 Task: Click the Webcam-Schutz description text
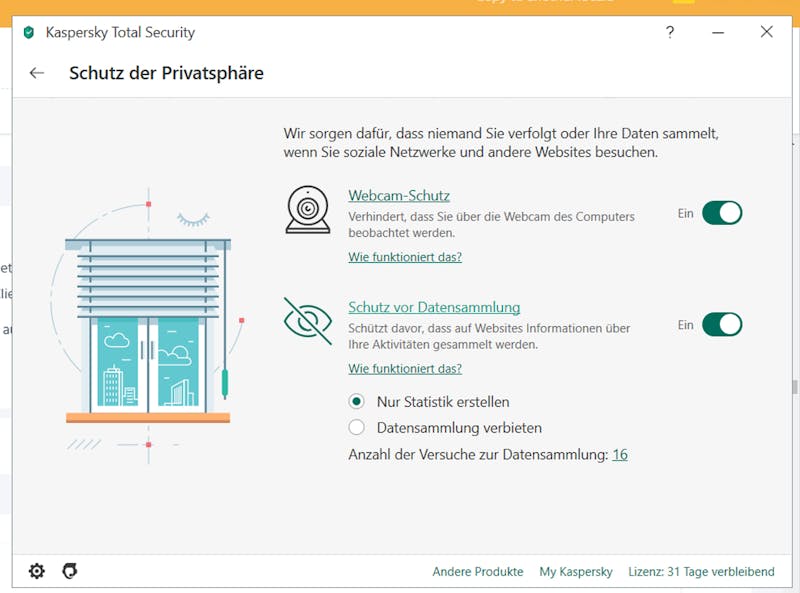point(491,225)
